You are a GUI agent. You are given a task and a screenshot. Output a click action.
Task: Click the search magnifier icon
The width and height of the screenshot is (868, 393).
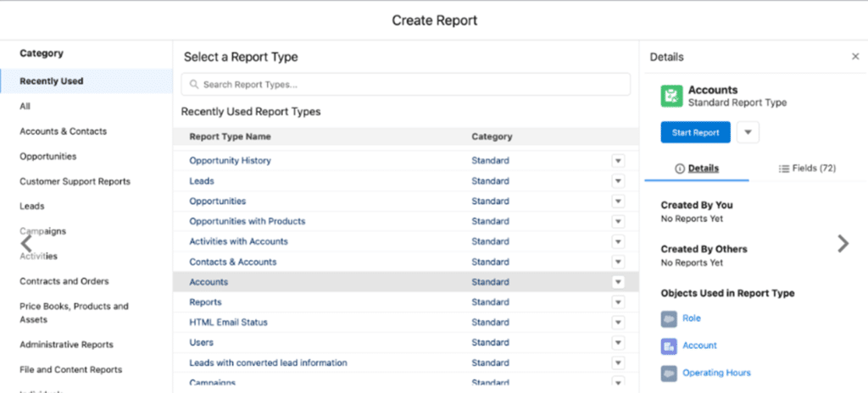coord(194,85)
